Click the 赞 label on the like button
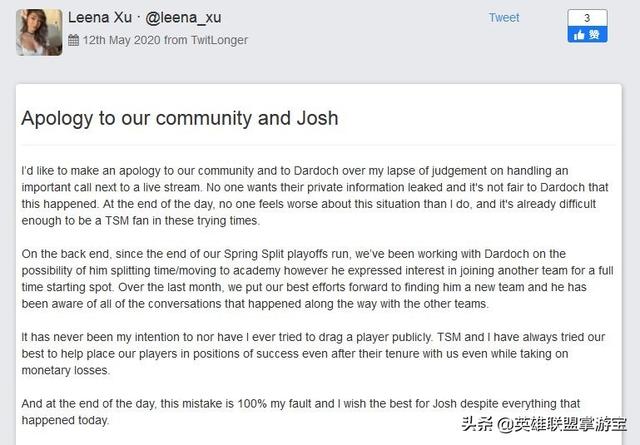Screen dimensions: 640x445 point(594,35)
